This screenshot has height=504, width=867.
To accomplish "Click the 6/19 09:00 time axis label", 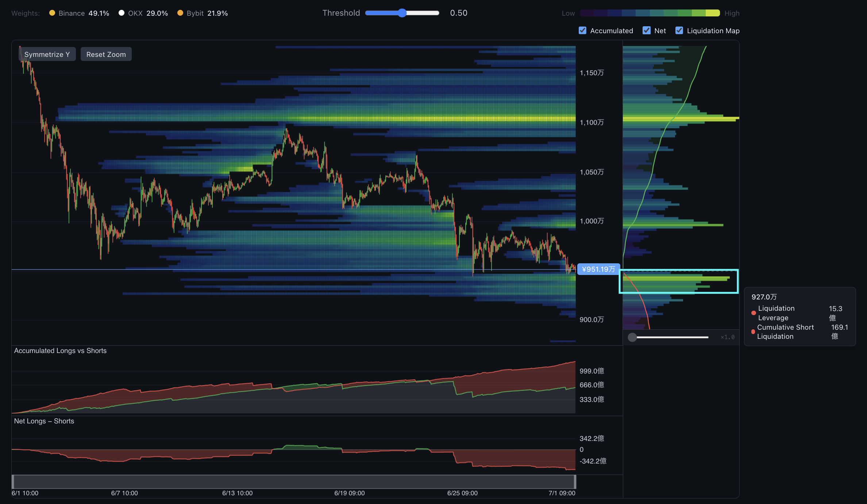I will pyautogui.click(x=350, y=493).
